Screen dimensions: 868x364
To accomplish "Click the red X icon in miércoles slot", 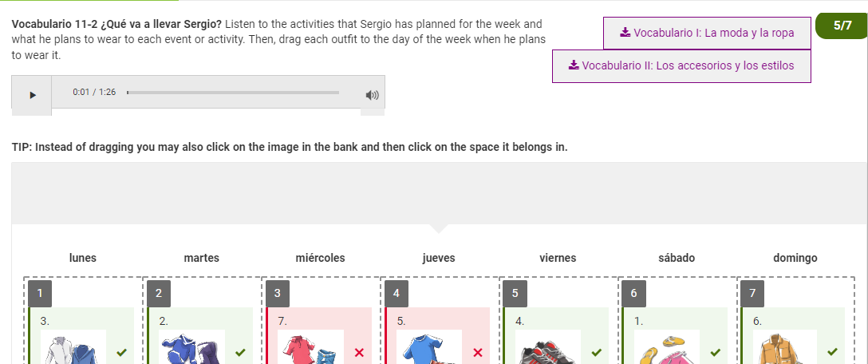I will pos(359,352).
